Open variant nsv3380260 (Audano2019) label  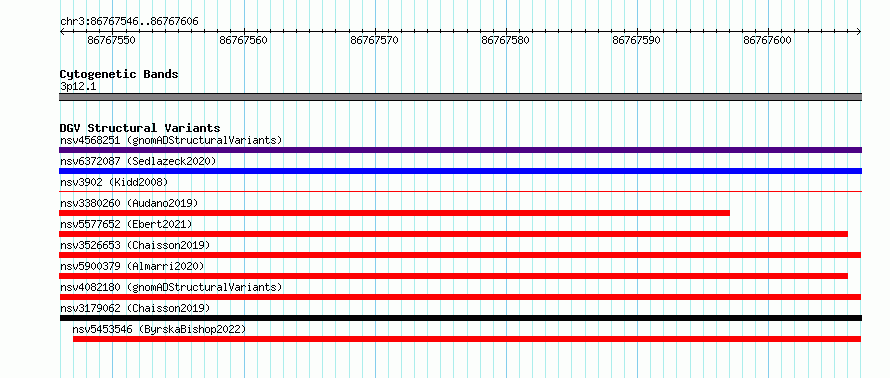coord(129,203)
